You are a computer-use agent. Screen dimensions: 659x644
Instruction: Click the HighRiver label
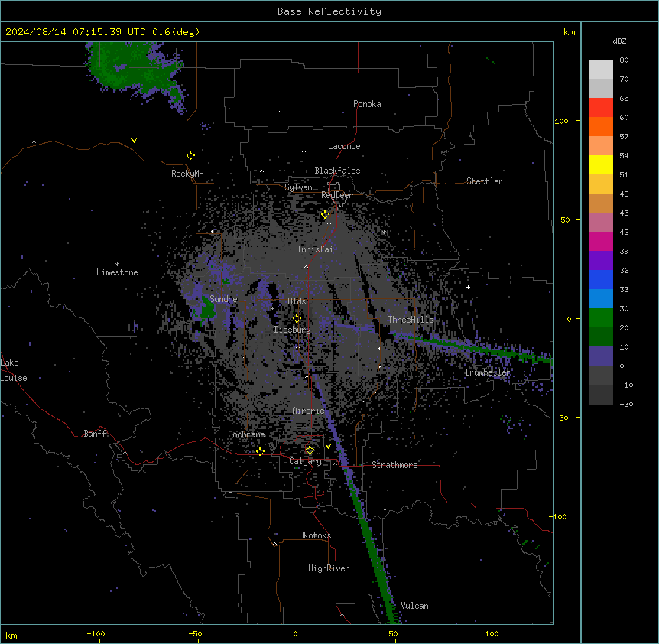(329, 568)
